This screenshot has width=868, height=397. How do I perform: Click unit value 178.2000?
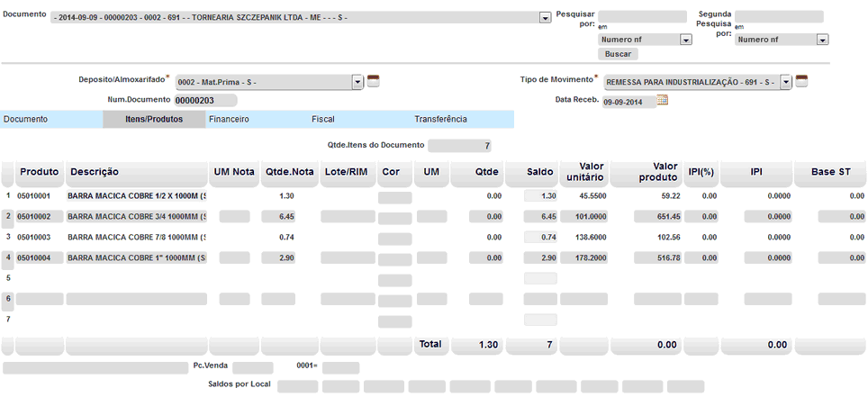[x=584, y=258]
